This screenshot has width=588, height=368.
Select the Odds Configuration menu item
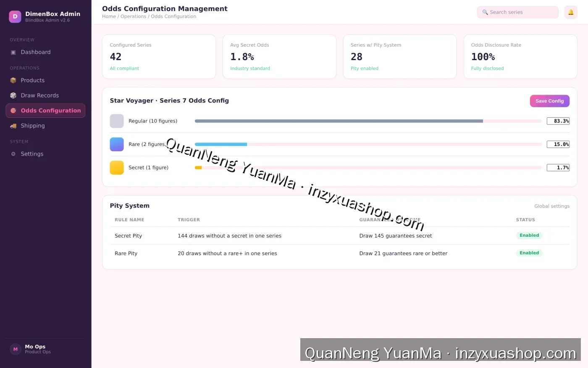pyautogui.click(x=45, y=111)
